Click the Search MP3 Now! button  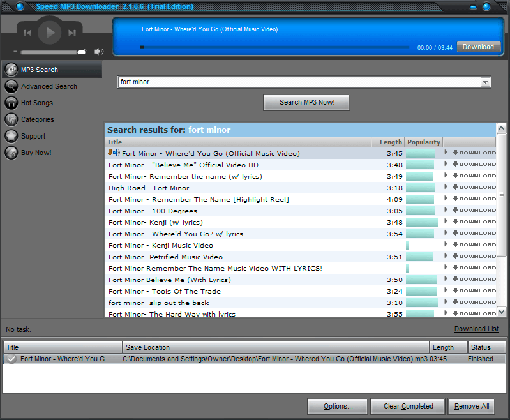(x=307, y=103)
